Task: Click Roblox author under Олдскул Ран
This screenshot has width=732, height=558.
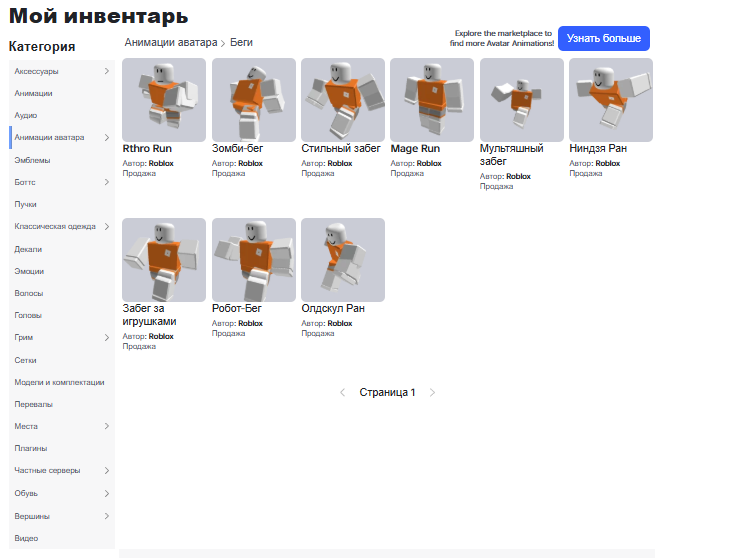Action: [340, 324]
